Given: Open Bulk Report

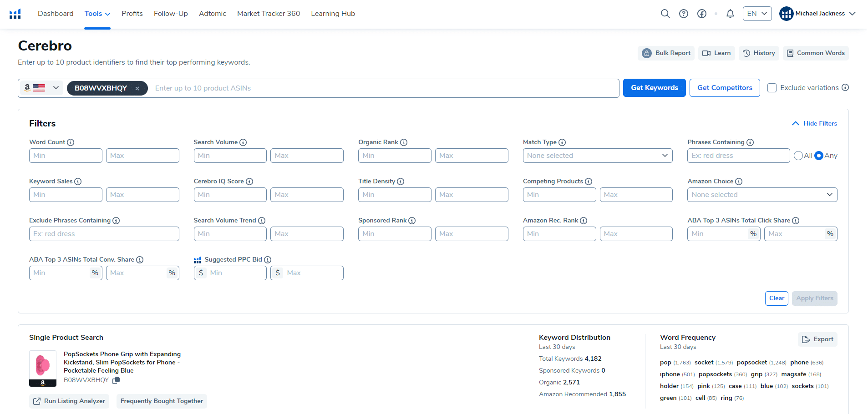Looking at the screenshot, I should coord(666,53).
